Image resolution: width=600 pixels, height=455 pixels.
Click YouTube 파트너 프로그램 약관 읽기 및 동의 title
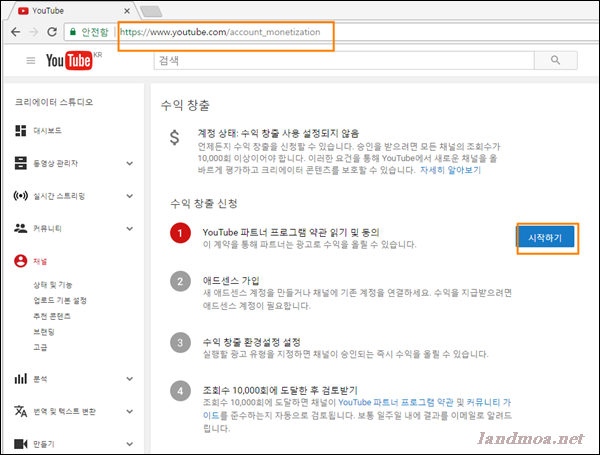click(x=291, y=232)
